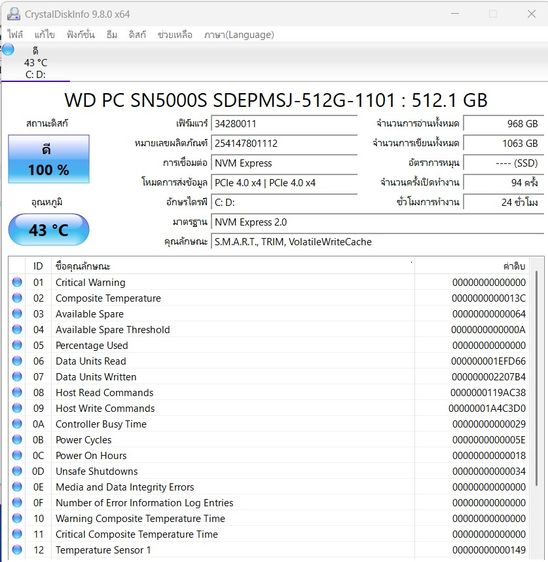Click status orb for Data Units Written row
This screenshot has width=548, height=562.
(x=17, y=377)
